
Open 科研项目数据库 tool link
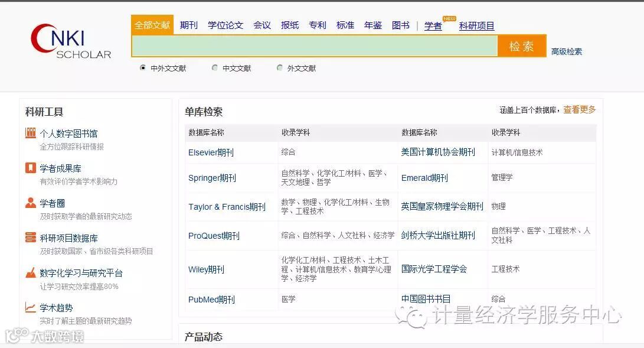point(68,238)
